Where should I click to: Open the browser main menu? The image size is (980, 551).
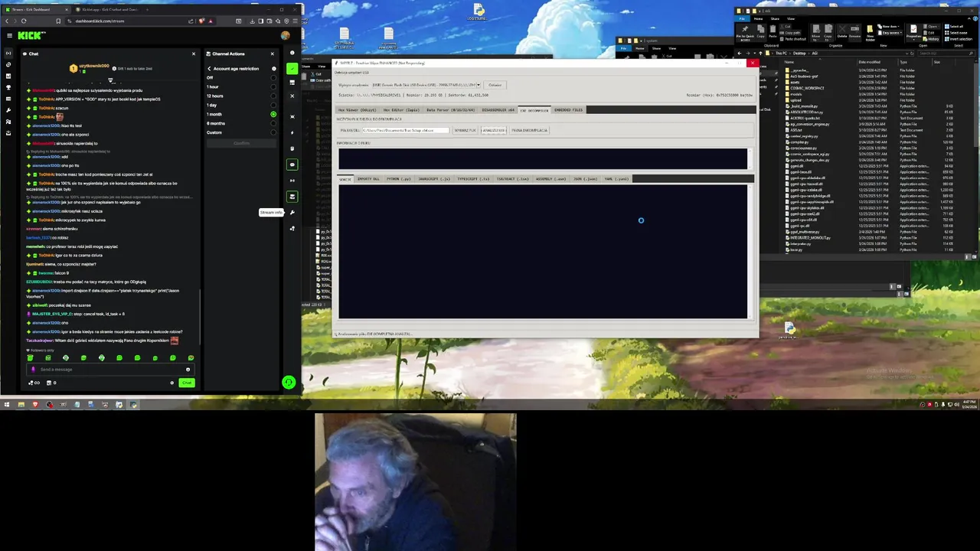click(x=293, y=21)
